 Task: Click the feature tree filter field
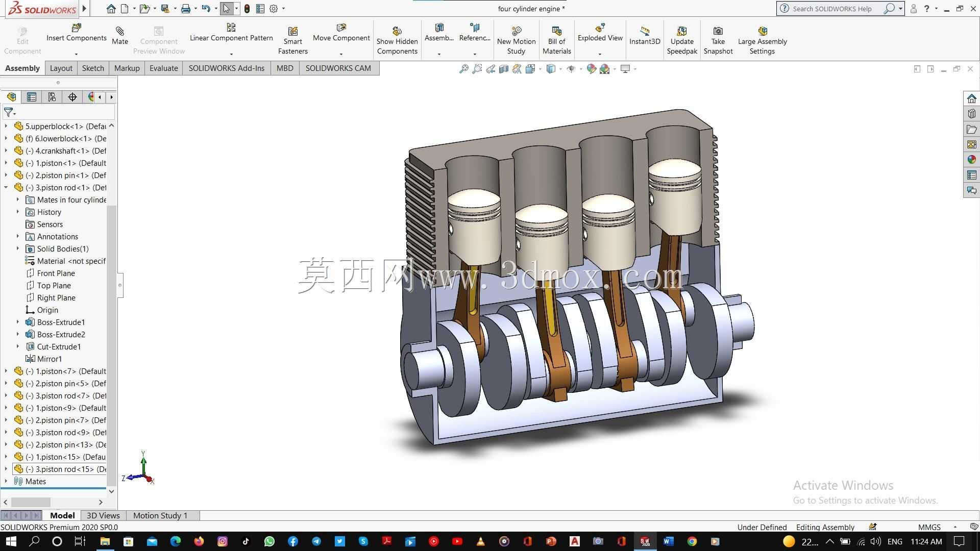click(58, 112)
